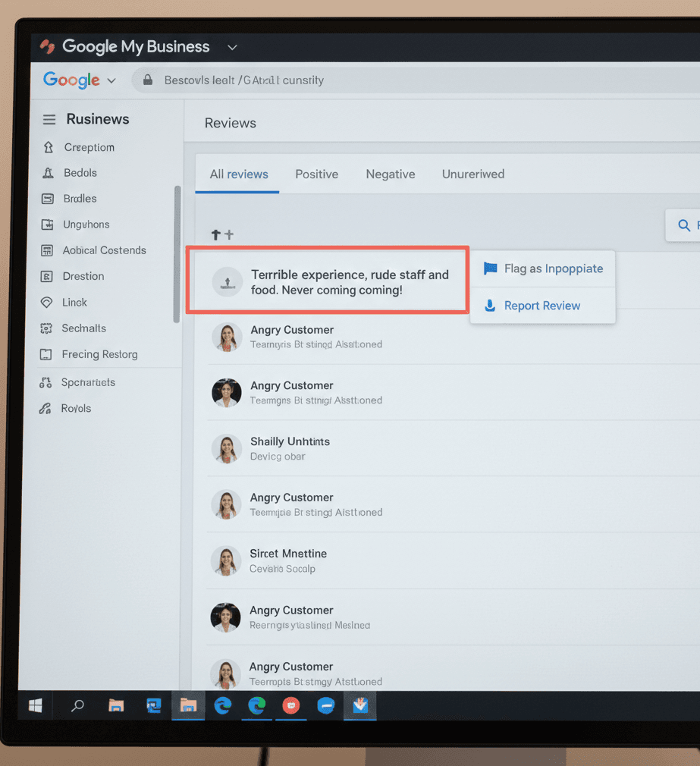The width and height of the screenshot is (700, 766).
Task: Open the Aobical Costends sidebar link
Action: (105, 250)
